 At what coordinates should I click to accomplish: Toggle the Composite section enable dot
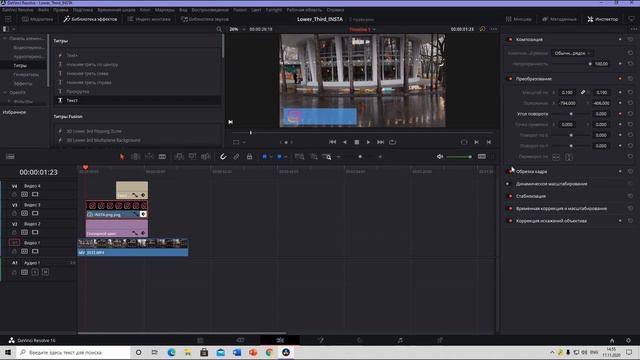click(510, 40)
